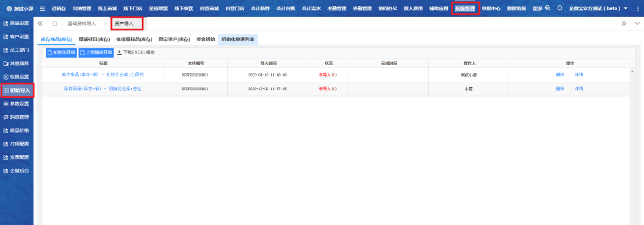
Task: Select the 原辅材料(库存) sub-tab
Action: [94, 39]
